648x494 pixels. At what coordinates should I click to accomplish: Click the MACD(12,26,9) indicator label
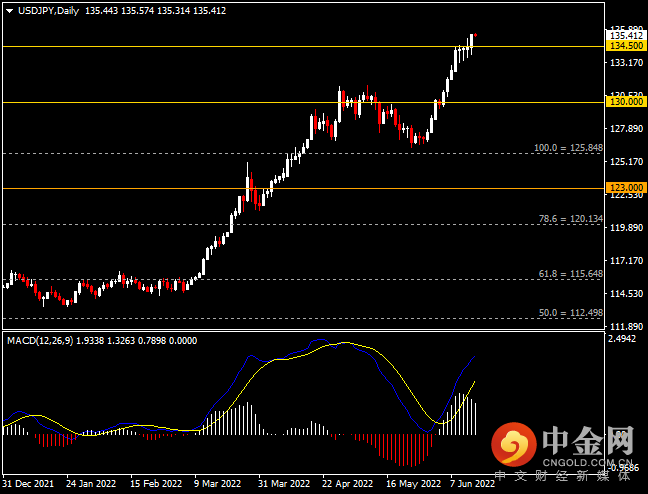pos(40,341)
